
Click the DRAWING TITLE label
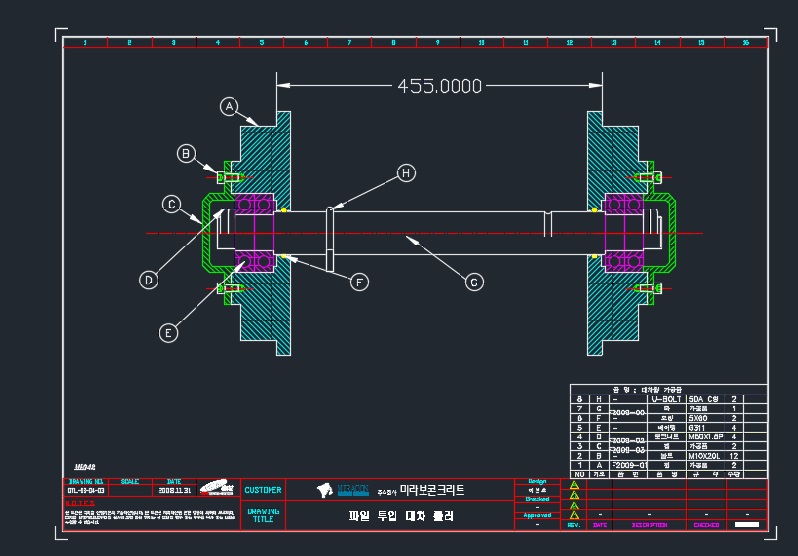[x=263, y=515]
